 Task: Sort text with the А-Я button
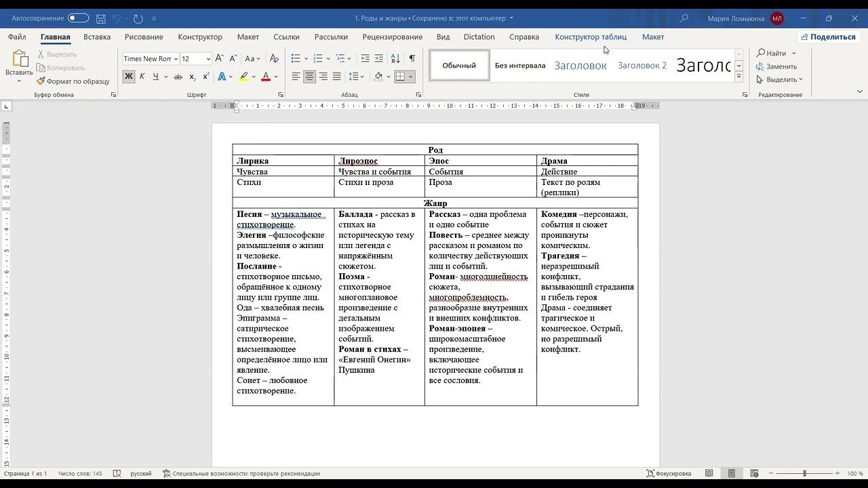click(395, 59)
